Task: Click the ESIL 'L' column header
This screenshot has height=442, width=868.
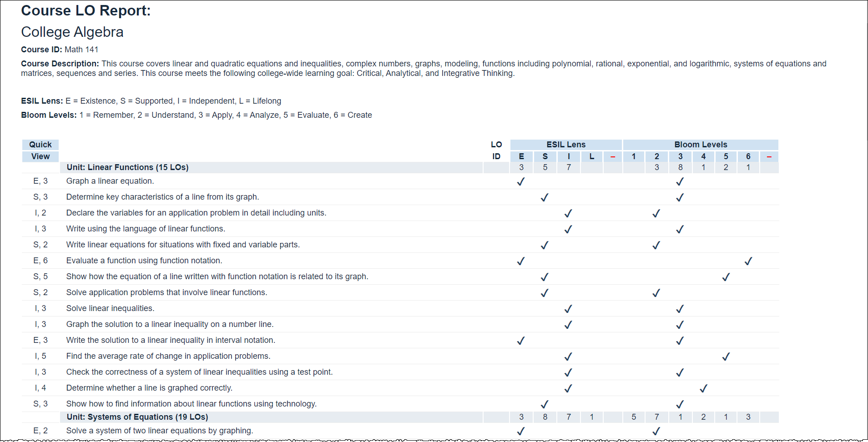Action: [x=591, y=156]
